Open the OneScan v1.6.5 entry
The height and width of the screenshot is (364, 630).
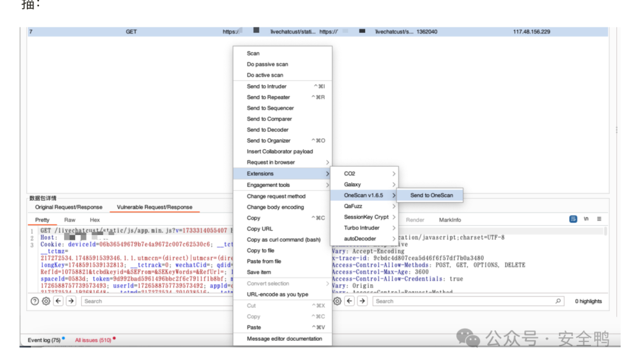tap(364, 195)
